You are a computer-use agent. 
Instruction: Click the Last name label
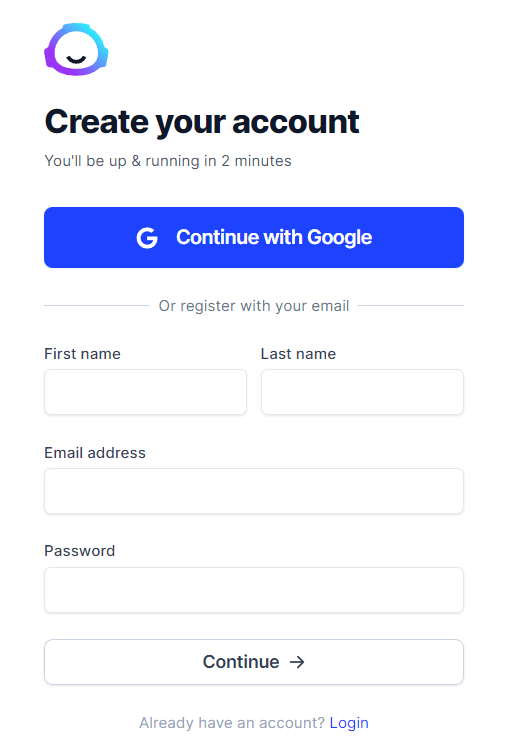(x=299, y=353)
